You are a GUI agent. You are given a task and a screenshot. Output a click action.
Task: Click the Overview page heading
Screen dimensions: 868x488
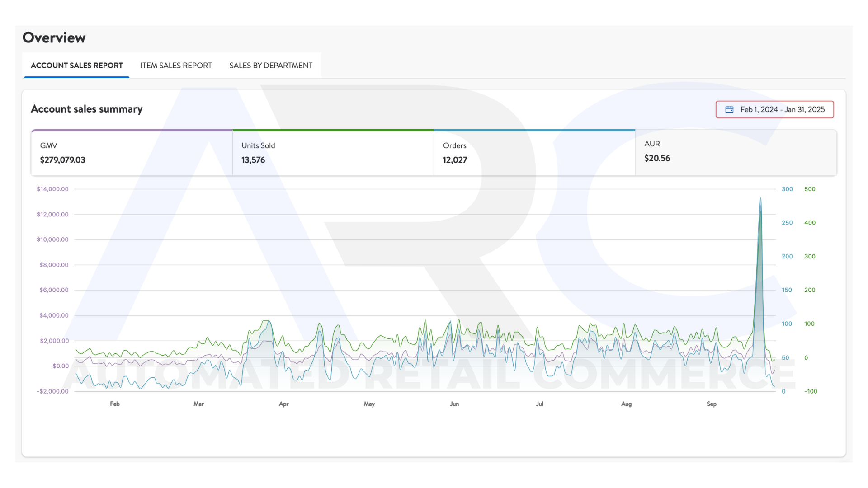54,38
